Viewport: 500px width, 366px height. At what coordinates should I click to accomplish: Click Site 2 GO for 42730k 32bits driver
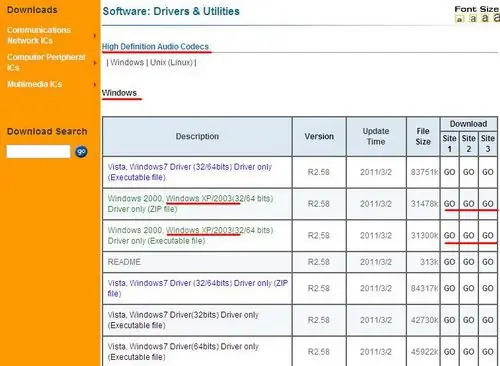(469, 320)
